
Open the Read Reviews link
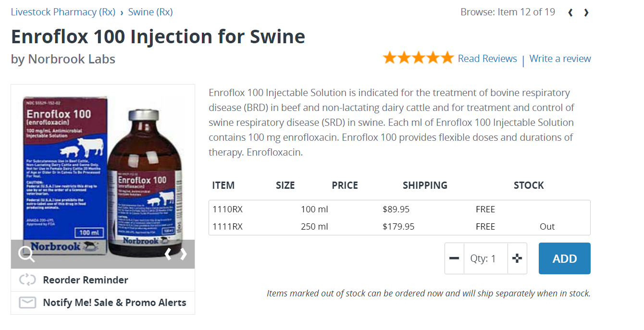click(x=487, y=59)
